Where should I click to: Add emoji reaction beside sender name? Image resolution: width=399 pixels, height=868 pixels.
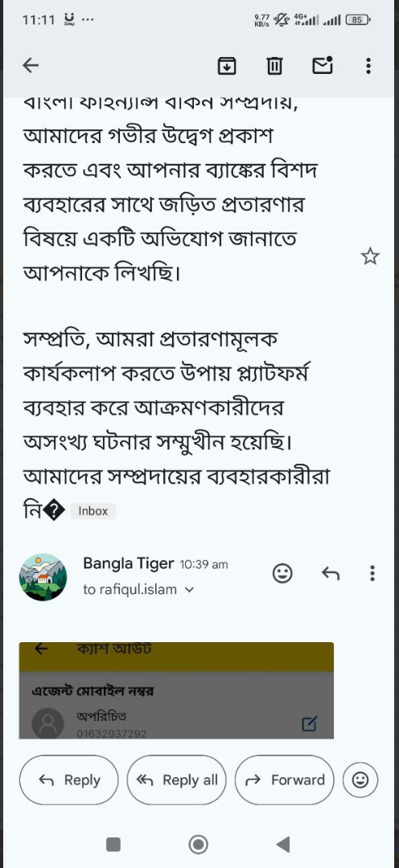coord(282,574)
